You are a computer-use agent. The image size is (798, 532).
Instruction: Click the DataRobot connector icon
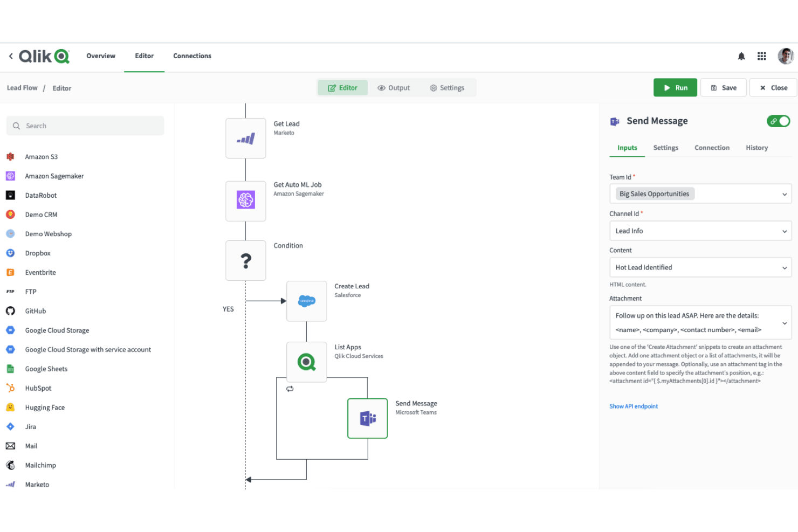(10, 195)
